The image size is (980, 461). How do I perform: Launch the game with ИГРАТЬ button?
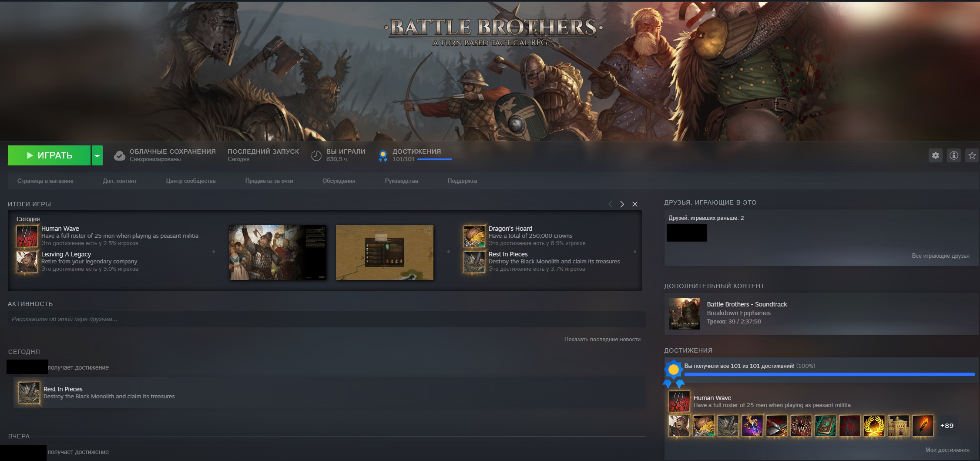[49, 155]
